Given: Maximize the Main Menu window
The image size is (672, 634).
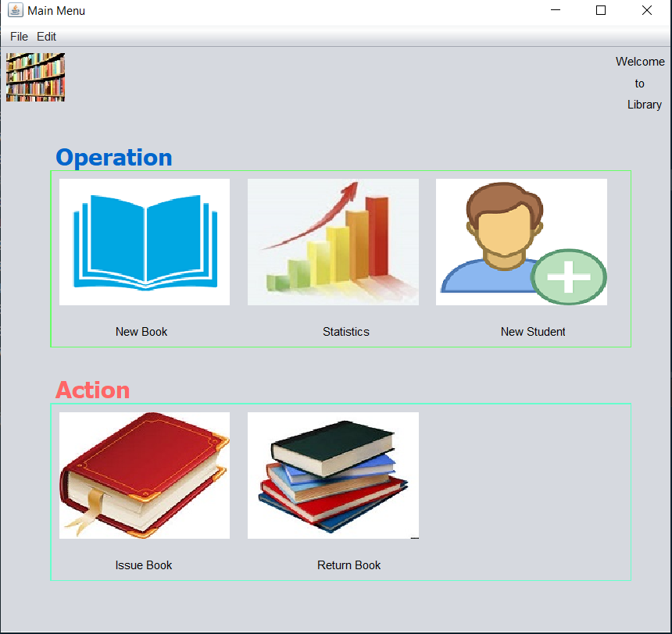Looking at the screenshot, I should coord(601,11).
